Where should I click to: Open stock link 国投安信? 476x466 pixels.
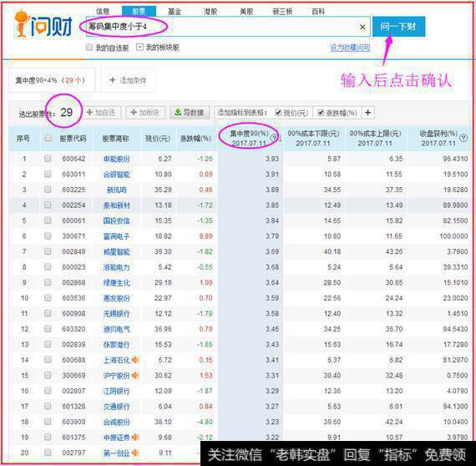pos(116,220)
